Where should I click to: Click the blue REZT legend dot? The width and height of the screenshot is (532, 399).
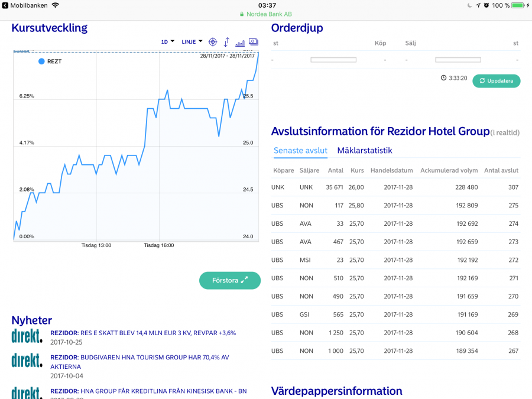[41, 61]
